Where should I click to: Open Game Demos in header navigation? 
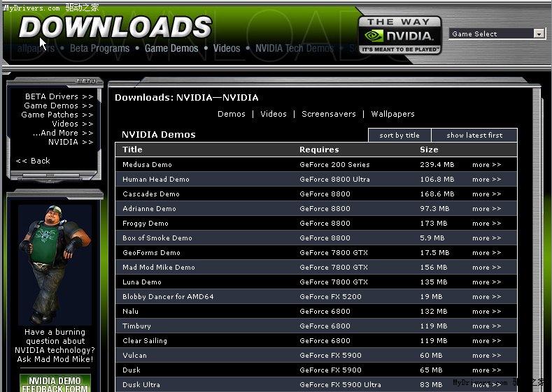[171, 48]
